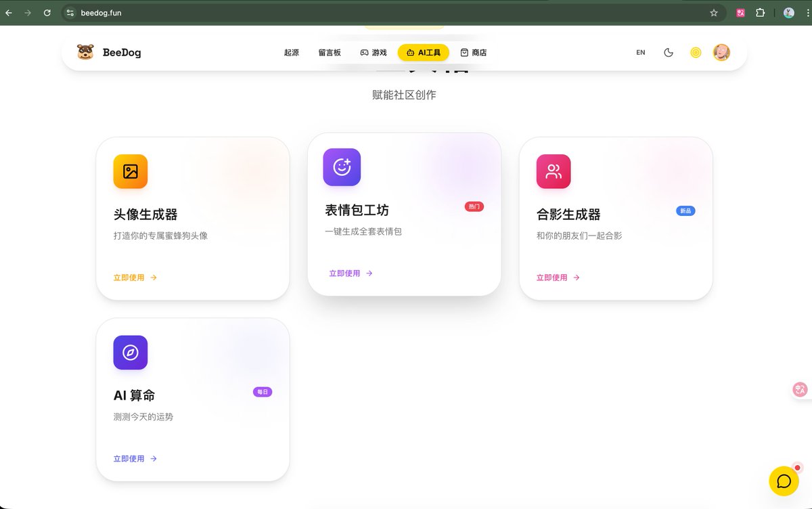Reload the page with refresh icon

[47, 12]
